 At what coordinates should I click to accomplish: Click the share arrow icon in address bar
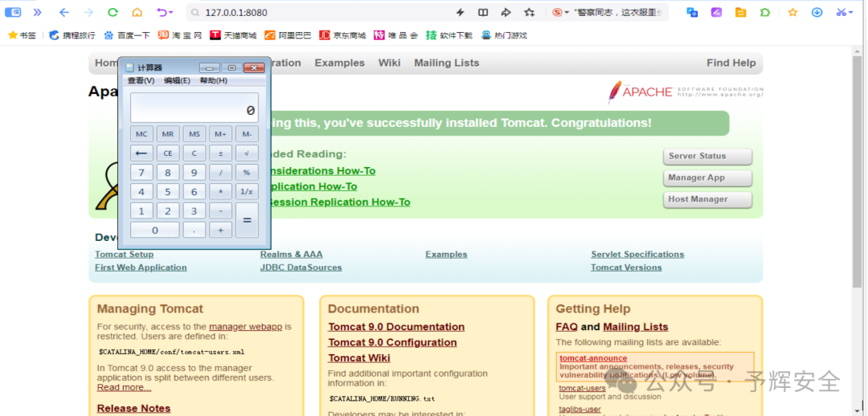pos(506,12)
